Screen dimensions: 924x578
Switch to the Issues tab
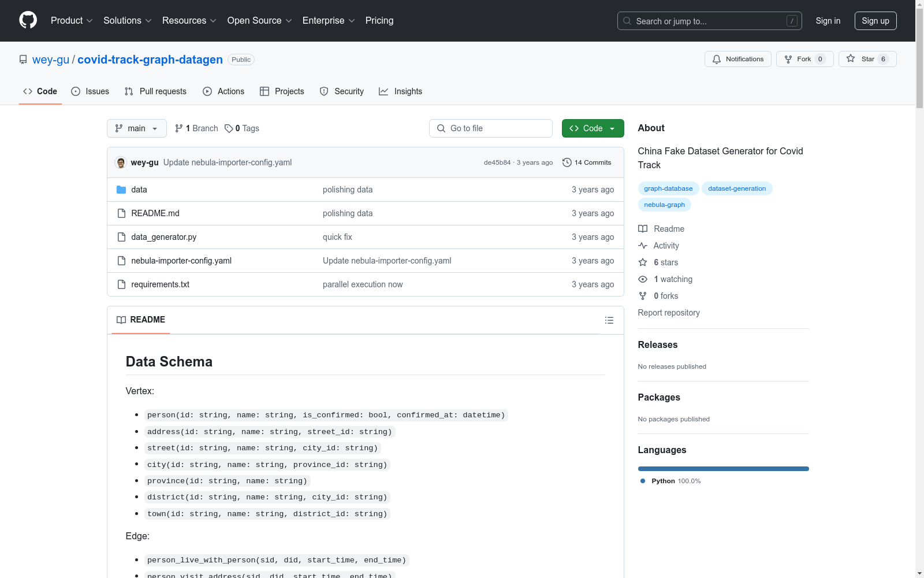coord(90,91)
